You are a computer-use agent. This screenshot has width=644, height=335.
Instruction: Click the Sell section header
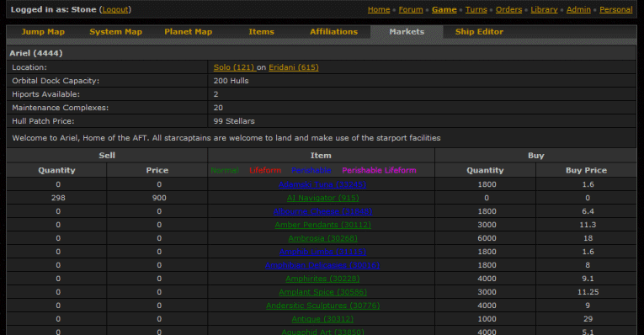tap(107, 156)
